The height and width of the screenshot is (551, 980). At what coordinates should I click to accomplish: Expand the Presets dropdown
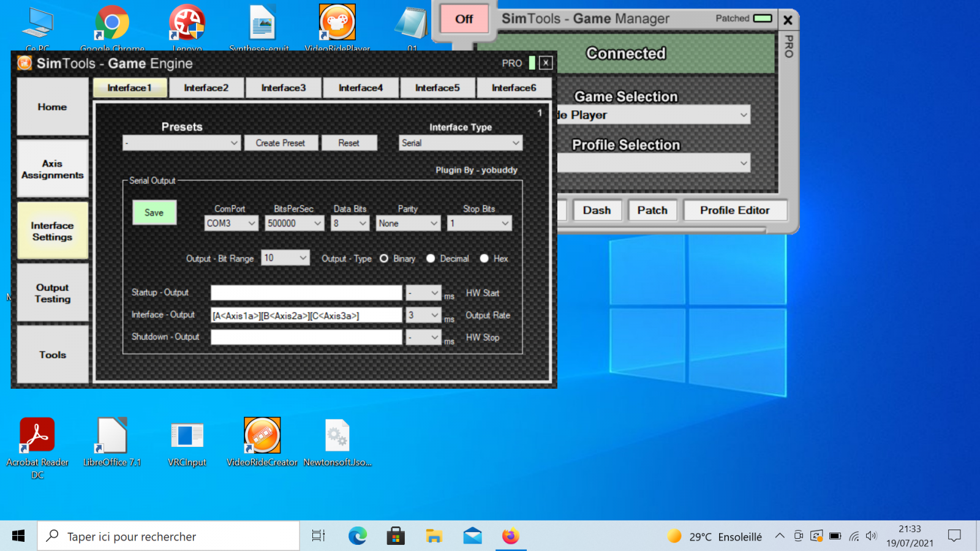click(x=181, y=143)
